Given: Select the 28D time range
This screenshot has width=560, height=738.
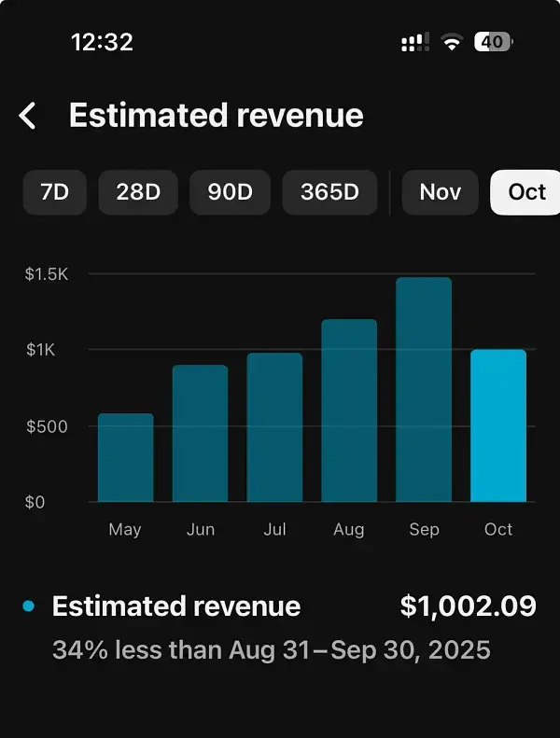Looking at the screenshot, I should (x=138, y=192).
